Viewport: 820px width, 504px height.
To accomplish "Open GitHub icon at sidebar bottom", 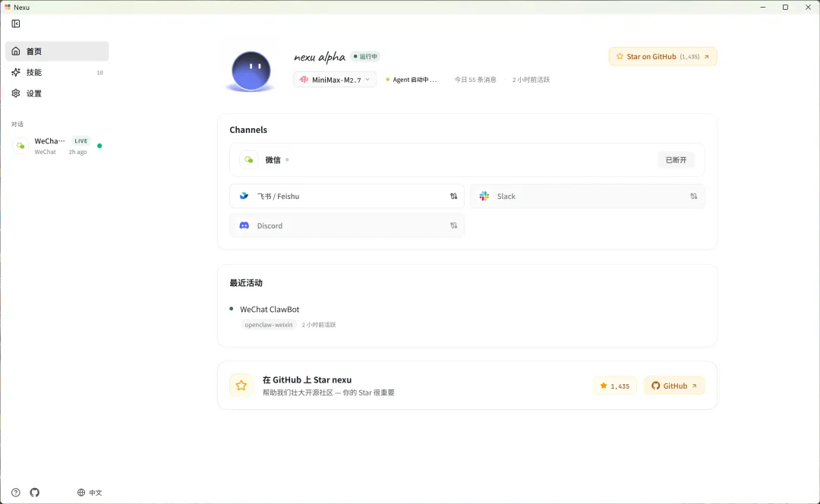I will click(x=34, y=493).
